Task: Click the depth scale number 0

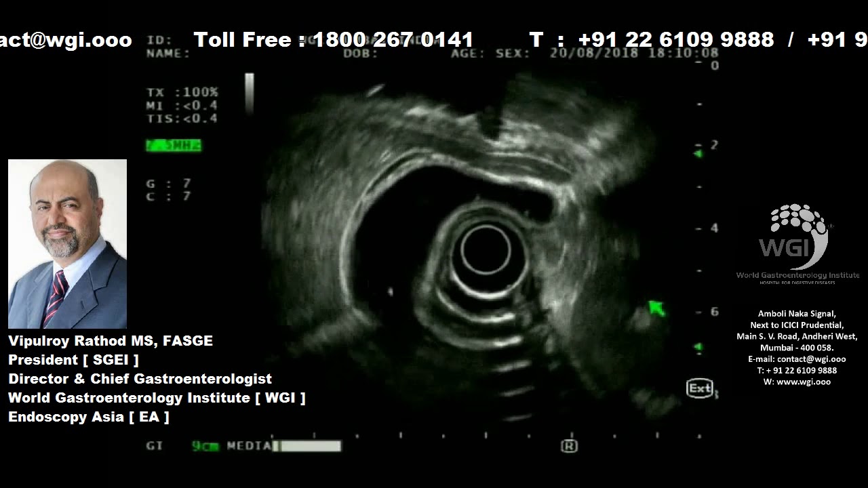Action: (714, 66)
